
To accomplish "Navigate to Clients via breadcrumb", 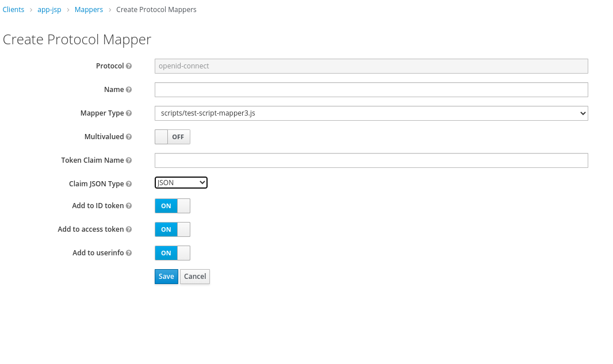I will (13, 9).
